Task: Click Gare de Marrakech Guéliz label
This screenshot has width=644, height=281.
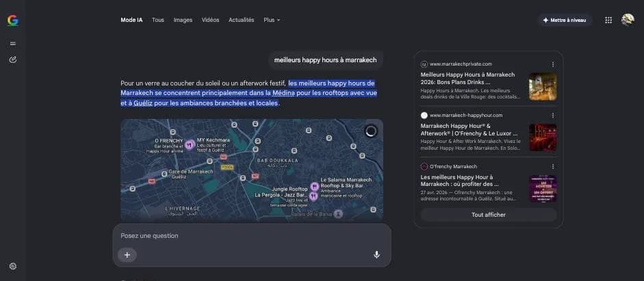Action: [x=190, y=174]
